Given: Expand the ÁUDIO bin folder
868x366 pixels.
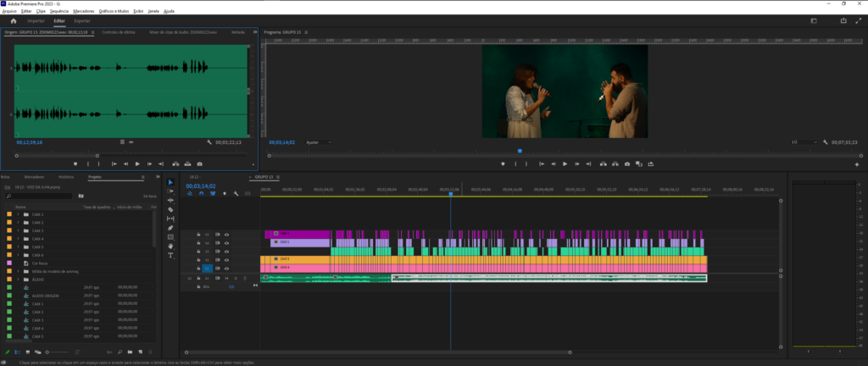Looking at the screenshot, I should (18, 280).
